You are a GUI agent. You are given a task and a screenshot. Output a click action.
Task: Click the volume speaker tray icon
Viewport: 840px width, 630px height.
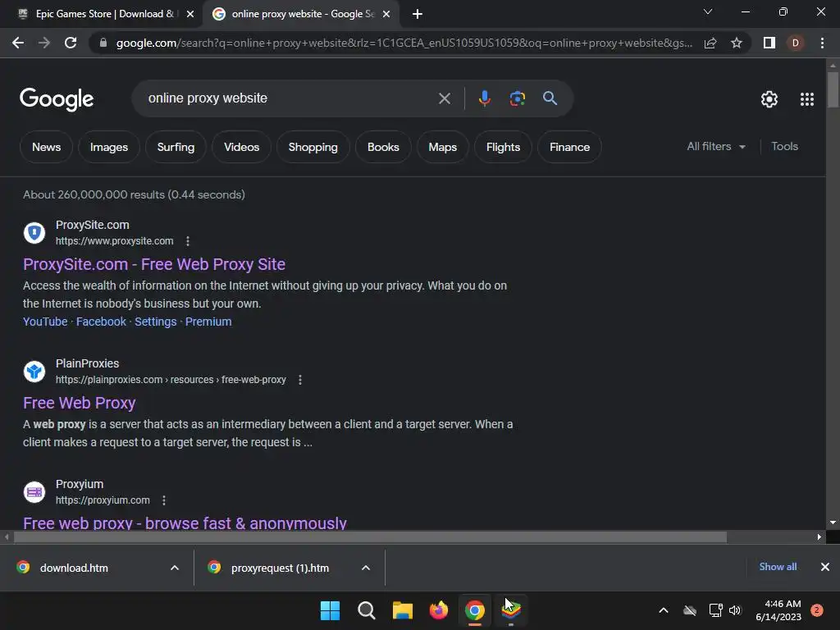(735, 610)
